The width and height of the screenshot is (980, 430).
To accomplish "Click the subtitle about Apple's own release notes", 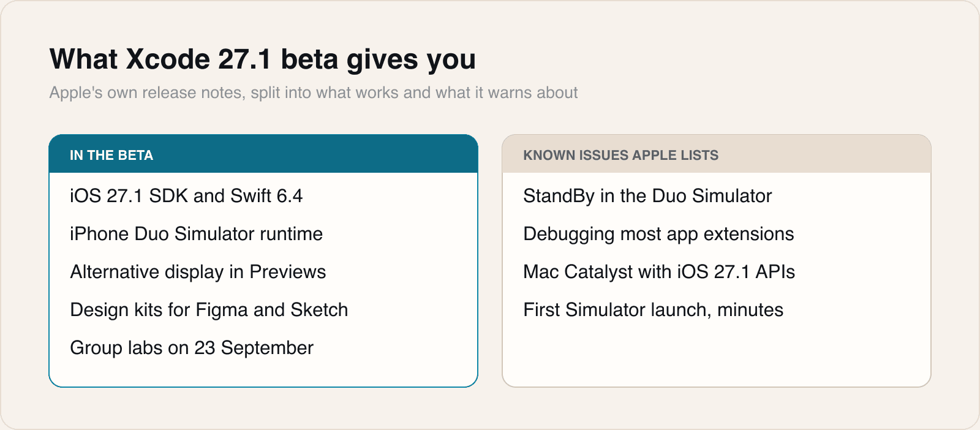I will tap(314, 92).
